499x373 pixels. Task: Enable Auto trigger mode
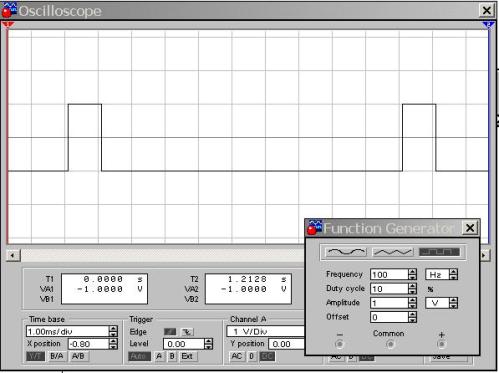139,356
